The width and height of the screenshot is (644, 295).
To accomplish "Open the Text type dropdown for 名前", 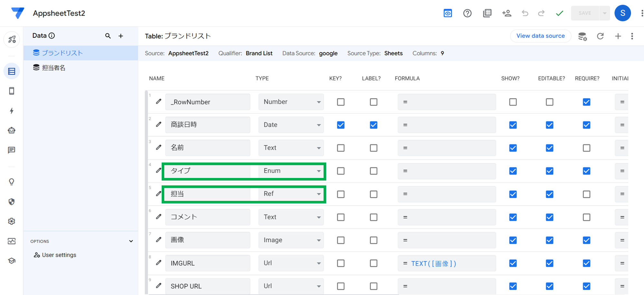I will [x=291, y=148].
